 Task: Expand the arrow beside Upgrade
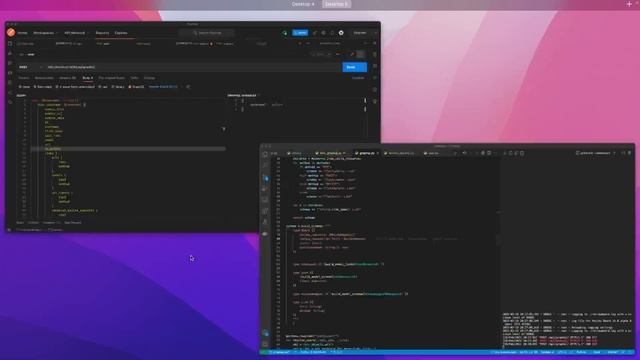point(375,33)
